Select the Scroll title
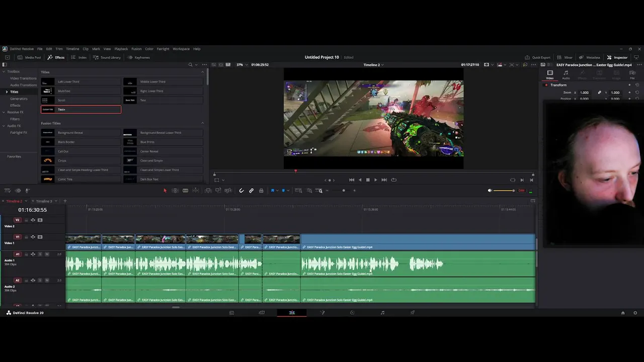 point(81,100)
